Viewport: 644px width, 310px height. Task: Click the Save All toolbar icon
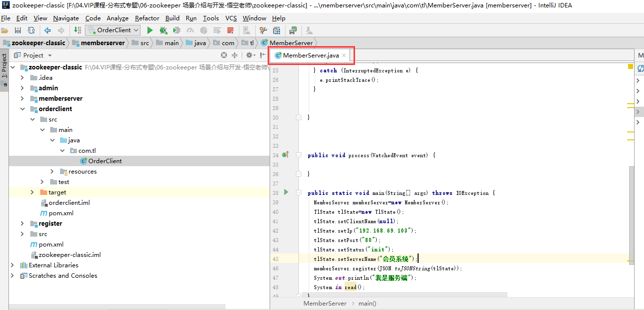[18, 30]
